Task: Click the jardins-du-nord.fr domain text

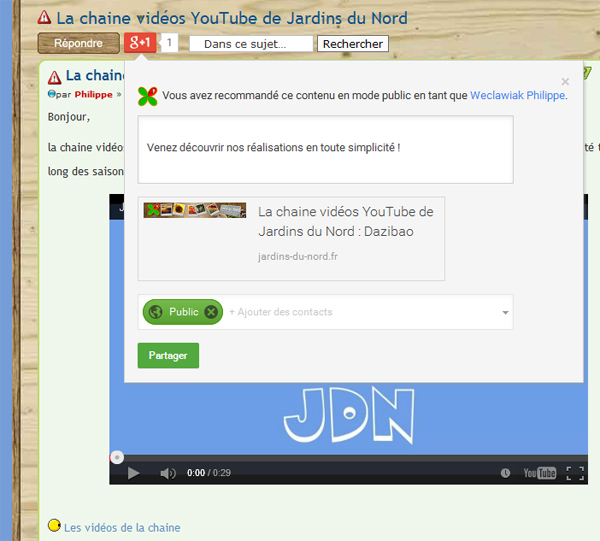Action: click(298, 256)
